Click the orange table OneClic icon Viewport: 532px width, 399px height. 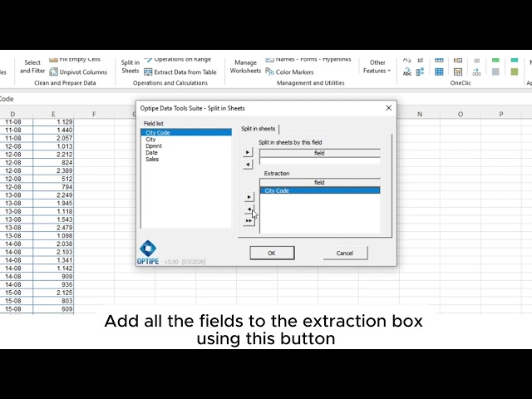[x=458, y=72]
